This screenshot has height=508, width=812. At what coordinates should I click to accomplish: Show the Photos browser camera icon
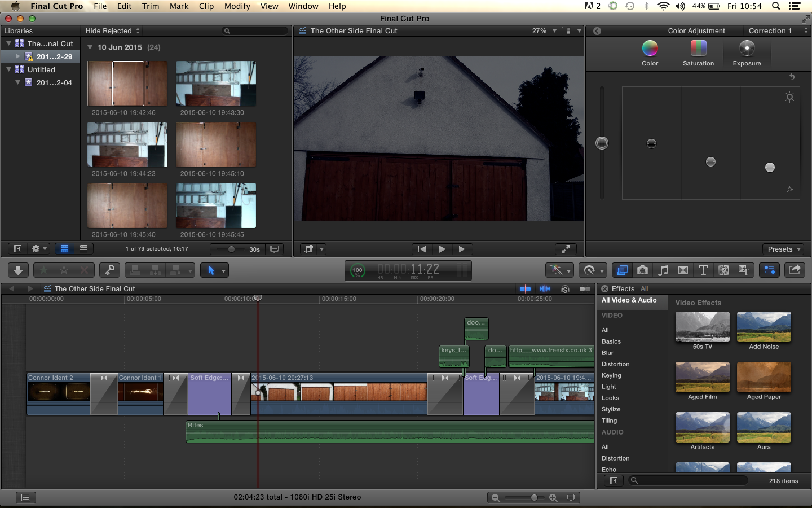[x=642, y=270]
